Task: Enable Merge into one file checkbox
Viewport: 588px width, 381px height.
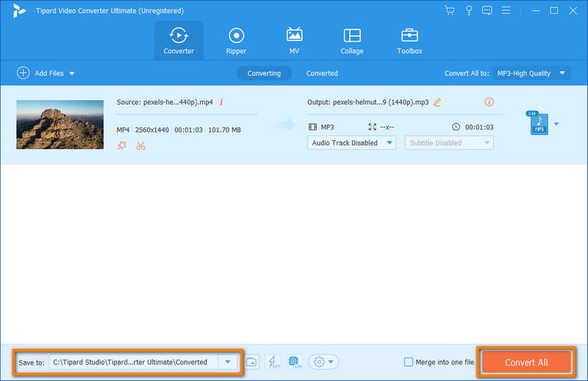Action: (x=409, y=362)
